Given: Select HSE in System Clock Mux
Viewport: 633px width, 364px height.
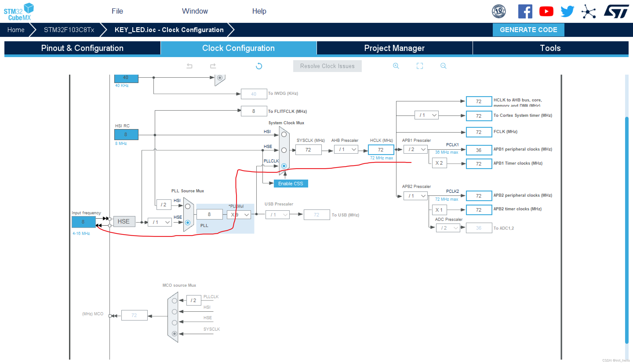Looking at the screenshot, I should click(284, 150).
